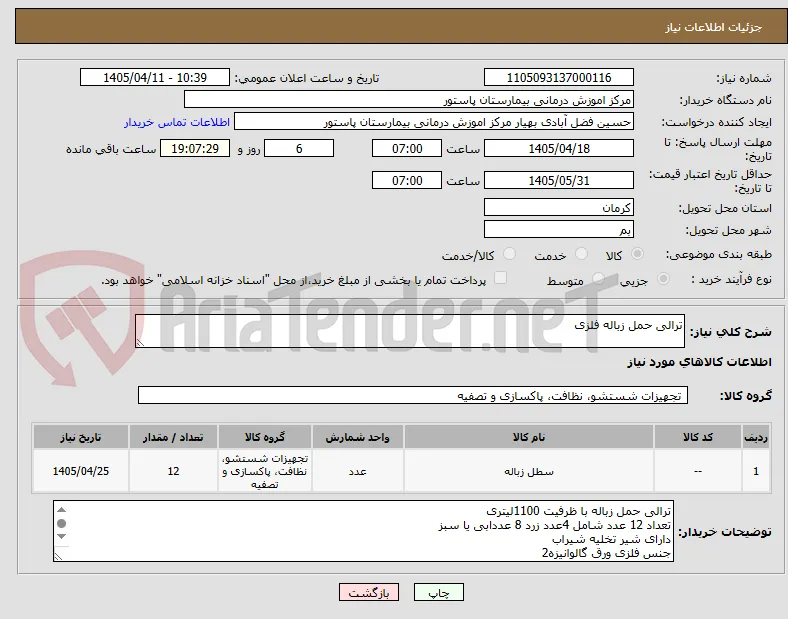Click the response deadline date 1405/04/18

coord(558,148)
